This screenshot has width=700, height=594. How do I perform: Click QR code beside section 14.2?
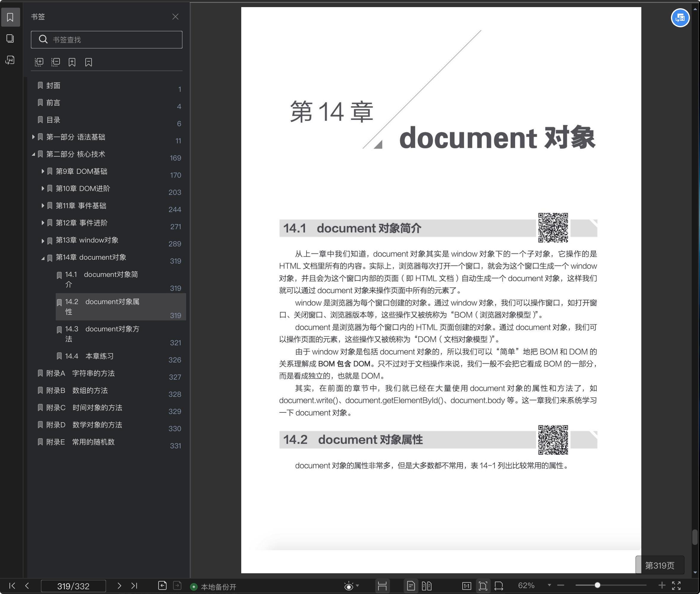click(x=553, y=440)
